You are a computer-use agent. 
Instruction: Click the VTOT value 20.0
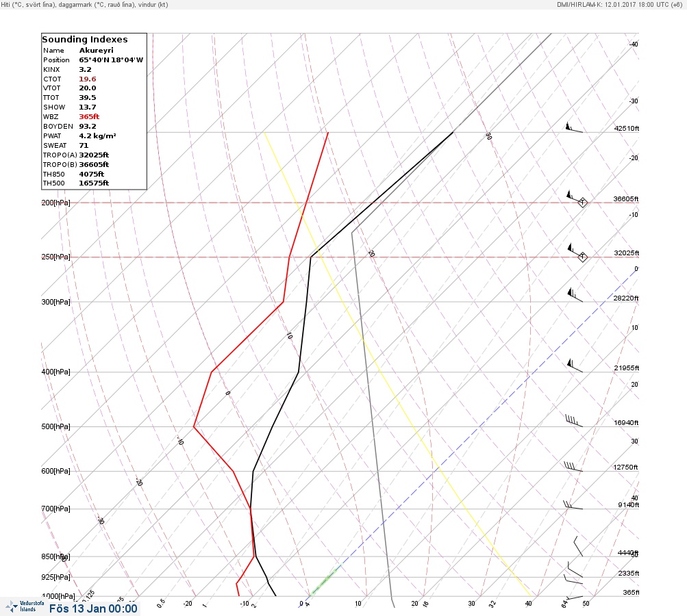pyautogui.click(x=88, y=88)
